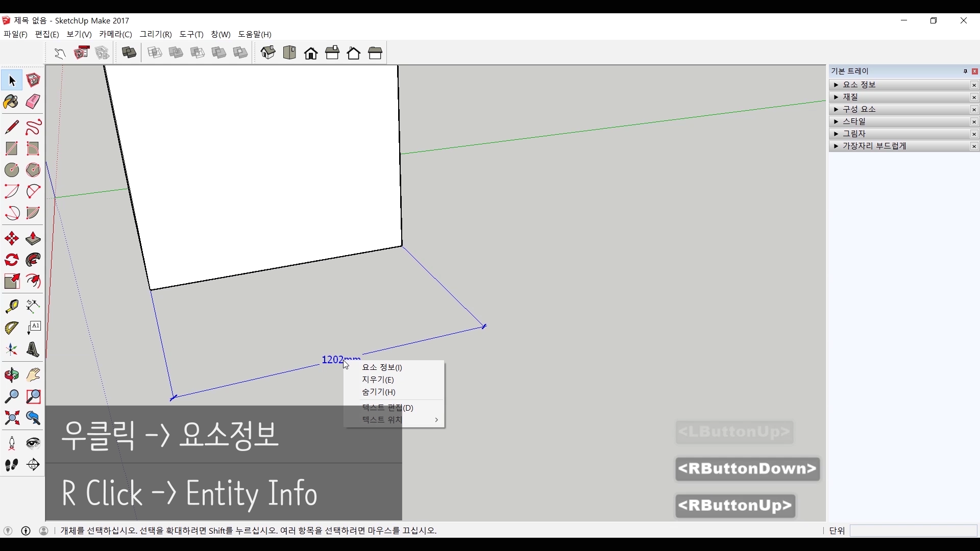Pick the Paint Bucket tool
Screen dimensions: 980x551
pos(11,102)
